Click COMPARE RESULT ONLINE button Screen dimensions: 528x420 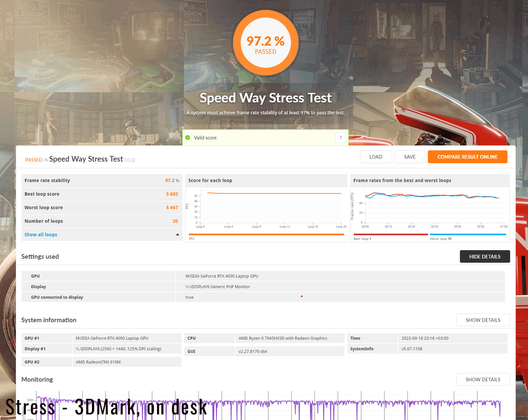coord(467,157)
